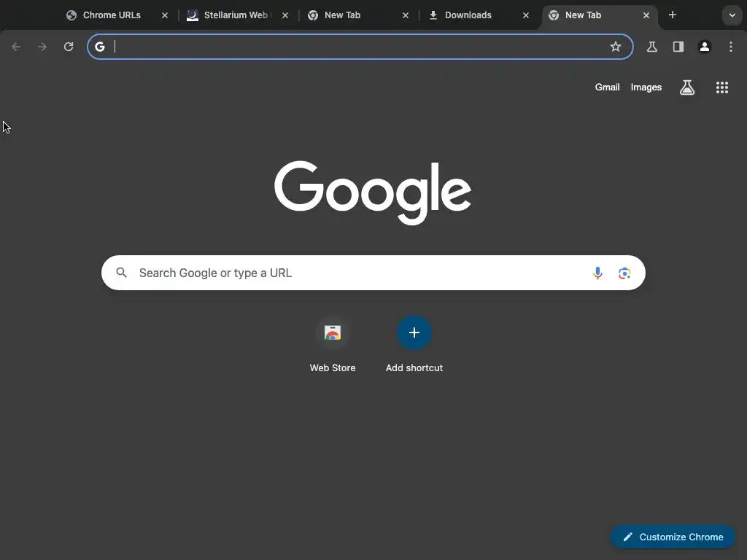This screenshot has height=560, width=747.
Task: Open Chrome three-dot menu
Action: click(x=731, y=47)
